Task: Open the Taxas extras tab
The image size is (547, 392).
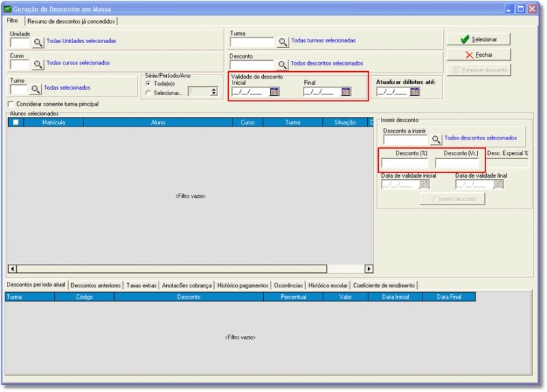Action: tap(142, 285)
